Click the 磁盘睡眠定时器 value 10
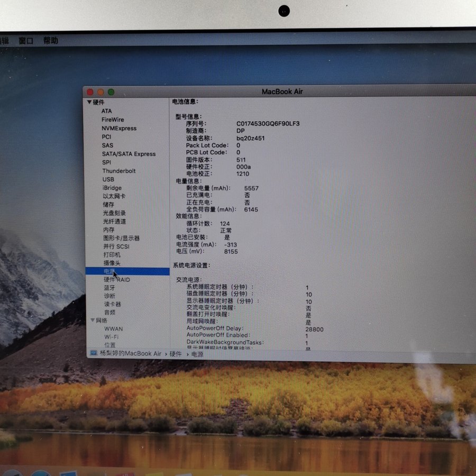The image size is (476, 476). pyautogui.click(x=309, y=295)
